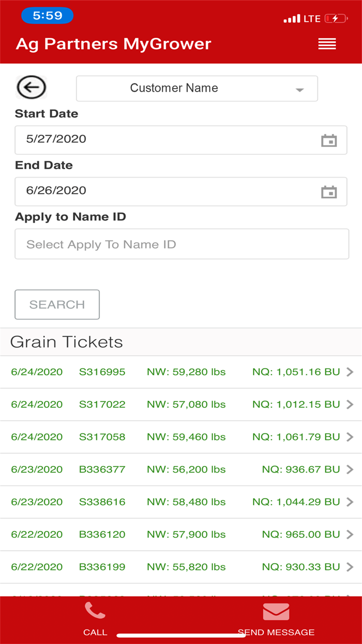
Task: Tap the battery charging icon in status bar
Action: 336,19
